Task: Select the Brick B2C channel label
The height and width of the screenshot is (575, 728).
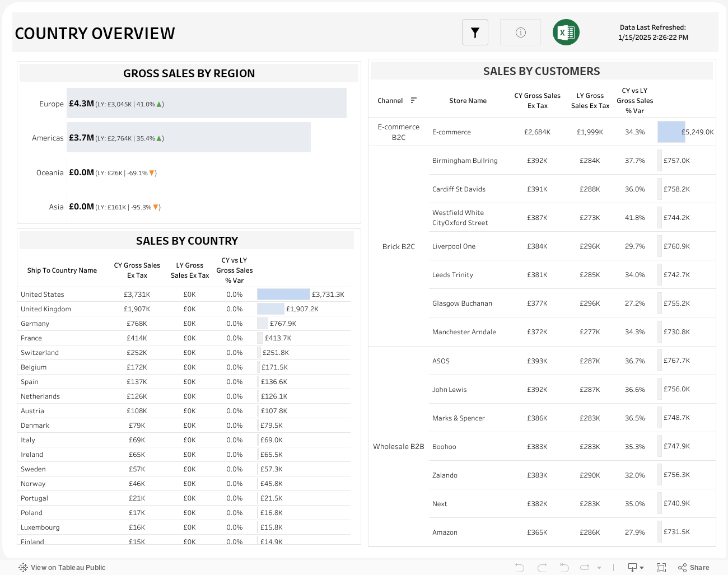Action: [399, 246]
